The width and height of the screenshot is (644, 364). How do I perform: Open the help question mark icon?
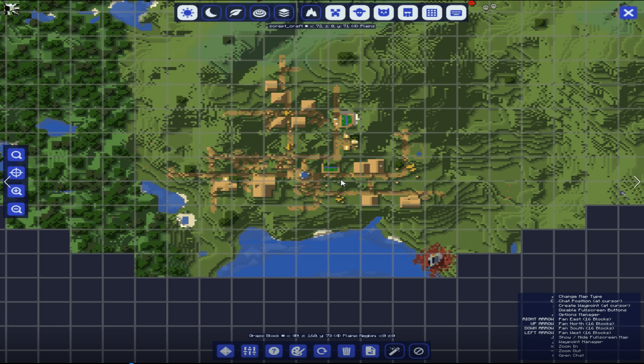(273, 351)
